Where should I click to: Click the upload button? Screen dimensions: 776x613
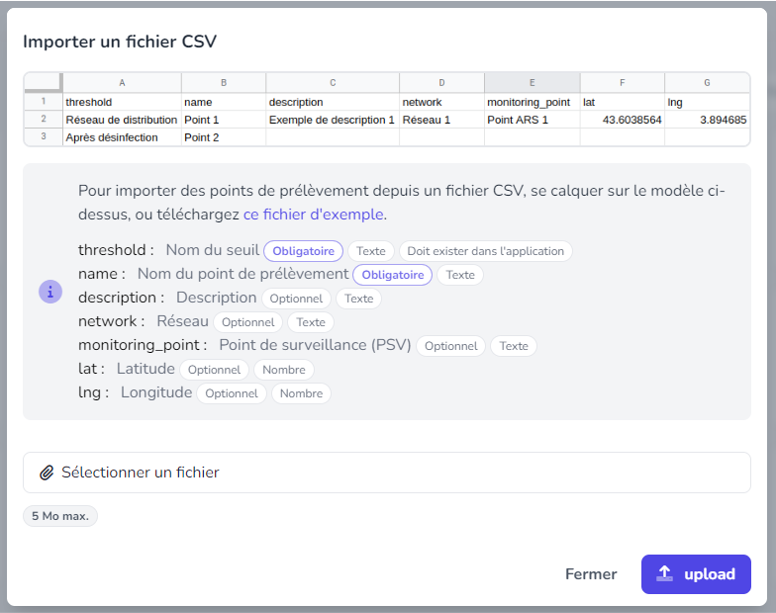696,574
